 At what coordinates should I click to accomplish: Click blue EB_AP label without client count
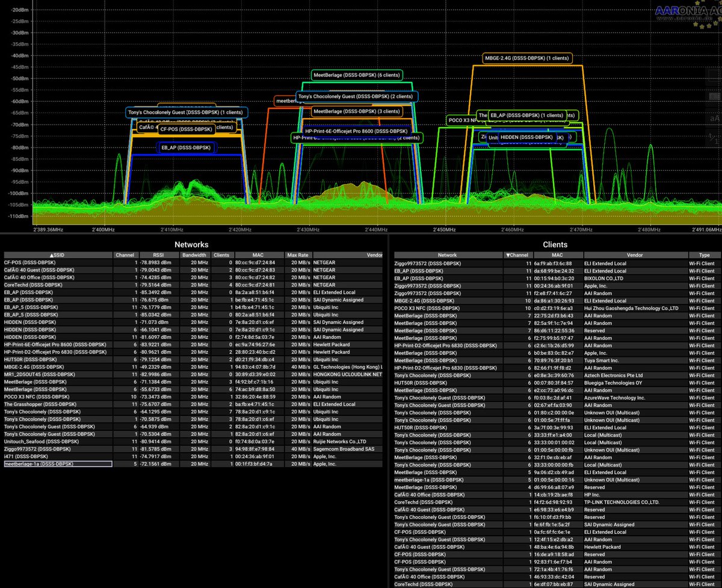tap(186, 147)
